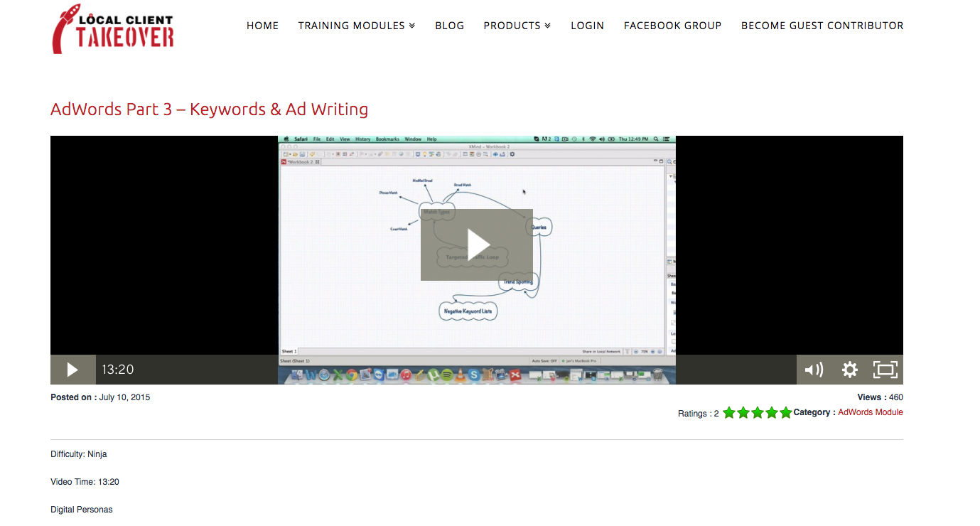This screenshot has width=980, height=526.
Task: Go to the Home menu item
Action: pos(262,26)
